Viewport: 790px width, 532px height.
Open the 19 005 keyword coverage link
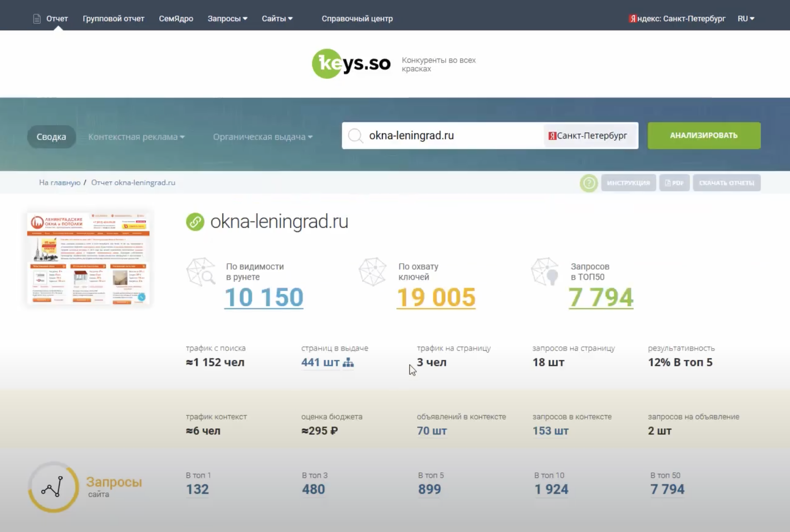[x=436, y=298]
